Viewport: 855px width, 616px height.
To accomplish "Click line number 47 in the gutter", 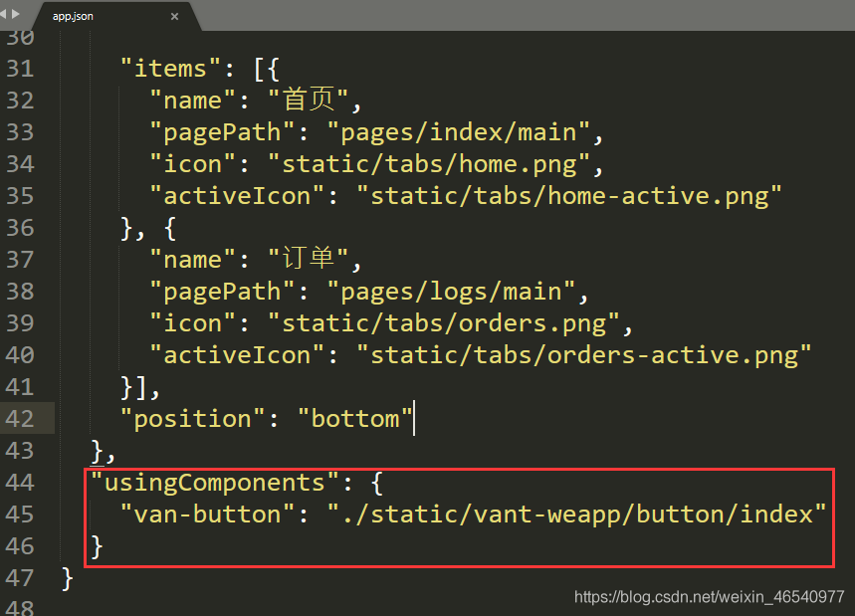I will pos(20,578).
